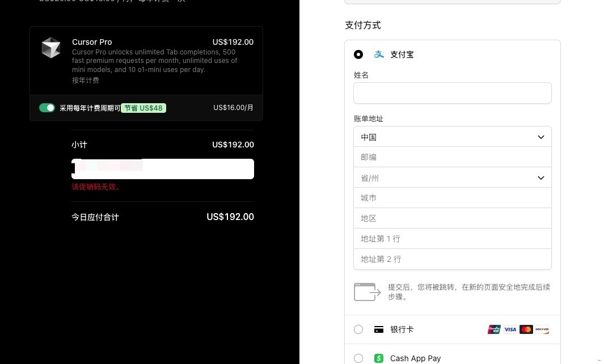This screenshot has width=604, height=364.
Task: Click the Visa card logo
Action: pos(510,329)
